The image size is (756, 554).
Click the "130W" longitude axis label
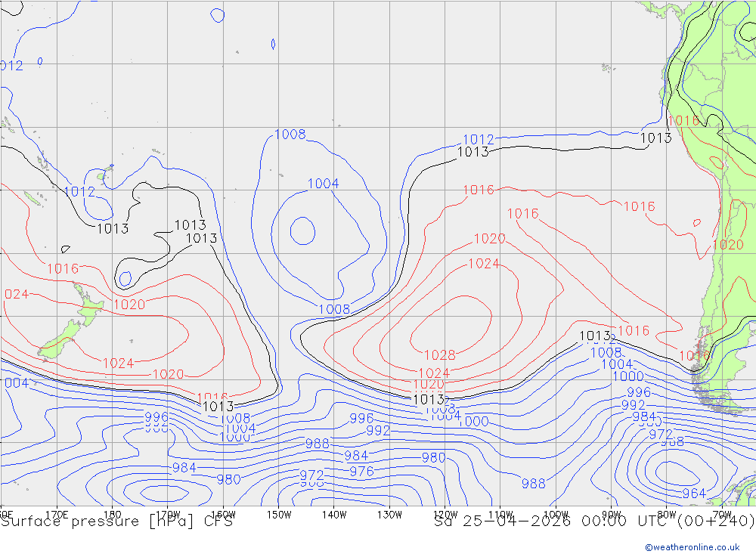coord(389,515)
